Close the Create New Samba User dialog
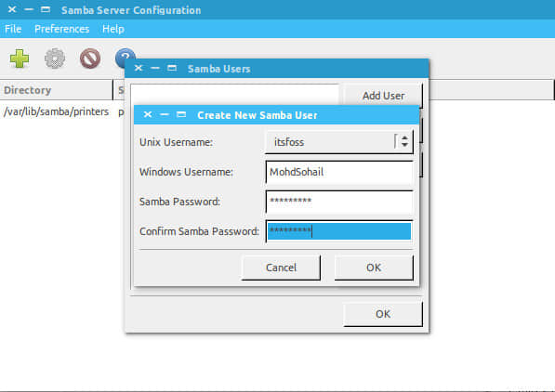555x392 pixels. click(148, 114)
